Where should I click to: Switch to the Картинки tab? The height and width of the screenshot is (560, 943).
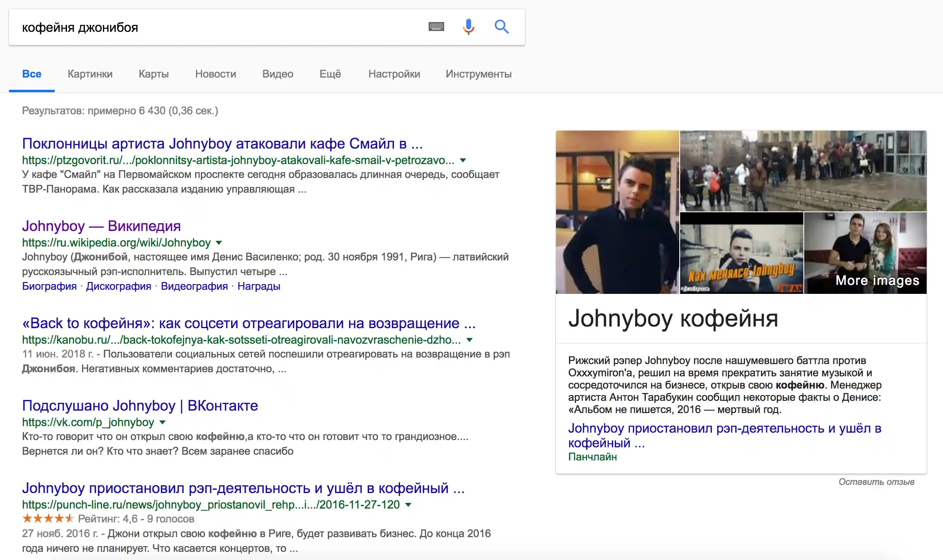pos(90,74)
